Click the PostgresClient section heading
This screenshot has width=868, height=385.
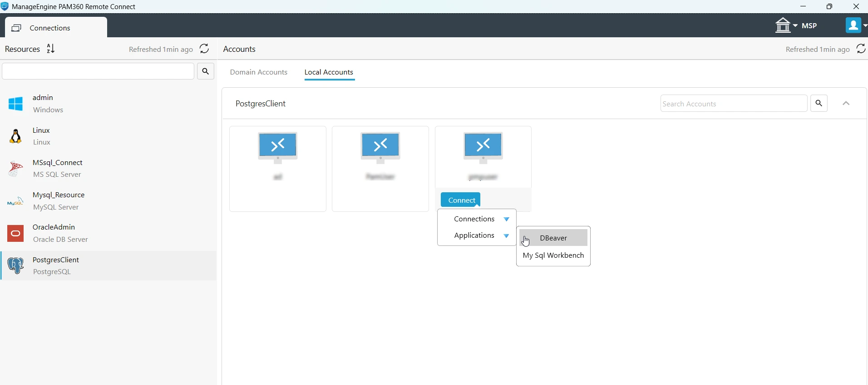pyautogui.click(x=261, y=104)
